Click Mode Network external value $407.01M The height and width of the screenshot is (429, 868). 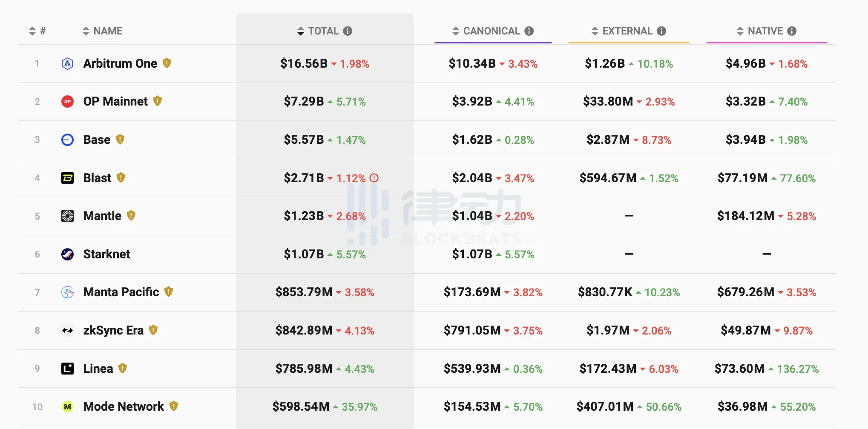click(605, 407)
